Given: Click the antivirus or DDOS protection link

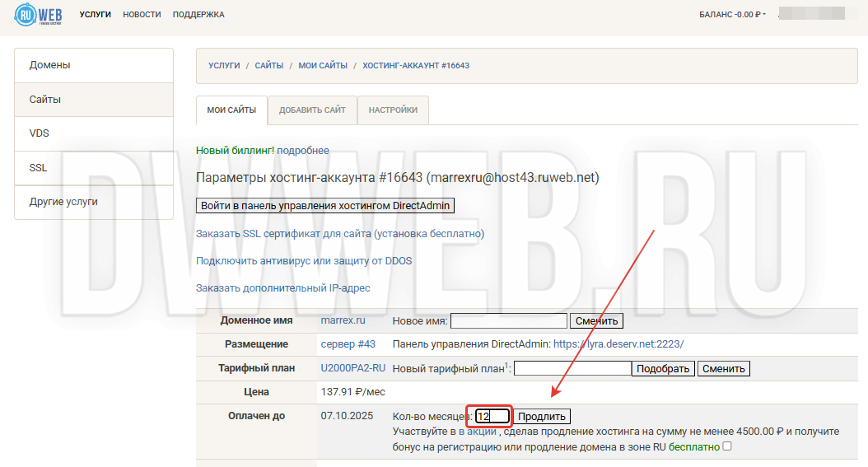Looking at the screenshot, I should [x=304, y=261].
